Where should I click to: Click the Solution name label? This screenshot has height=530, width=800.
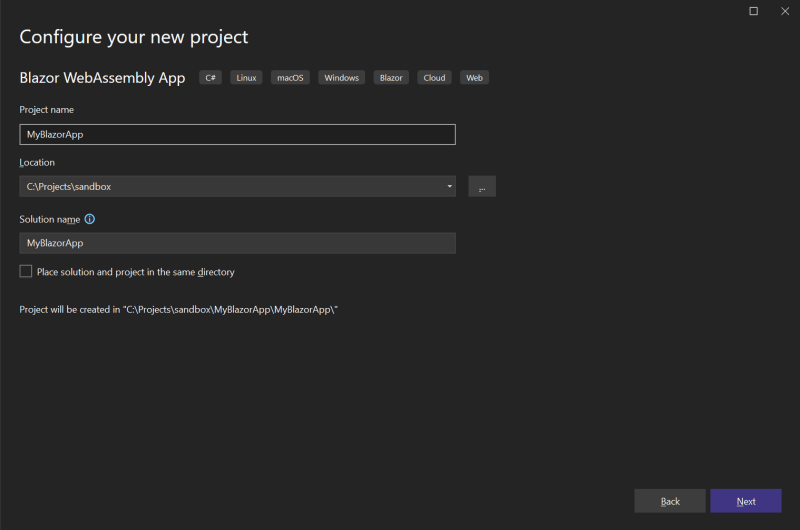point(49,219)
